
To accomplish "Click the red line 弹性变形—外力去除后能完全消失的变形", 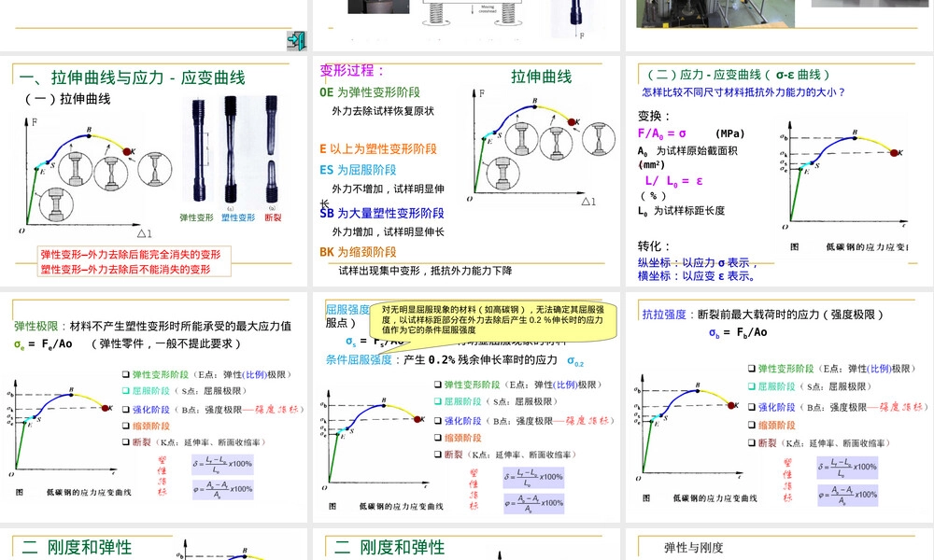I will coord(131,254).
